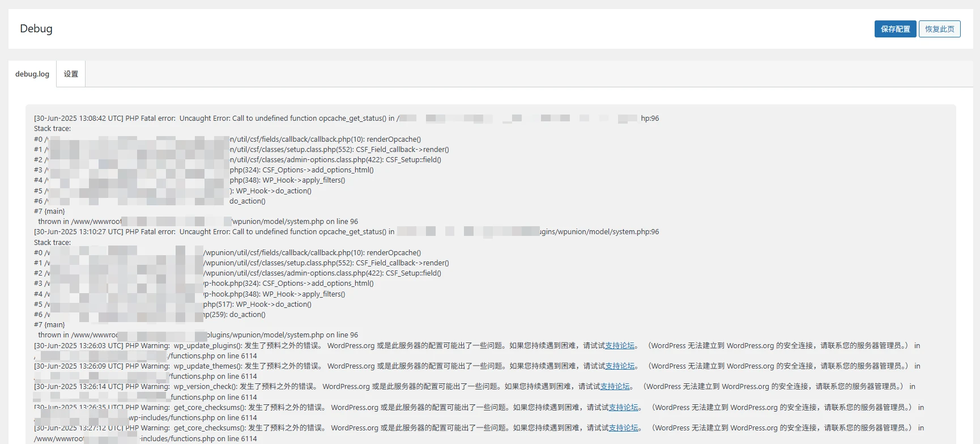980x444 pixels.
Task: Click the Debug page title
Action: [36, 29]
